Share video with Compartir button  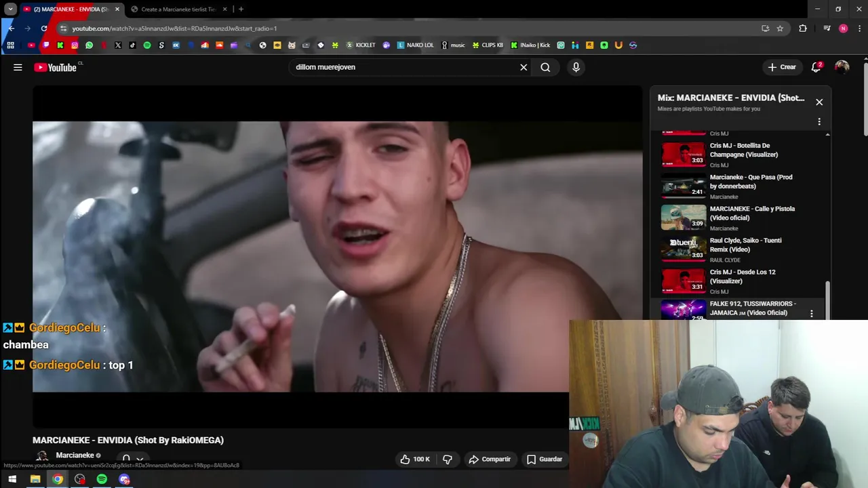click(490, 459)
